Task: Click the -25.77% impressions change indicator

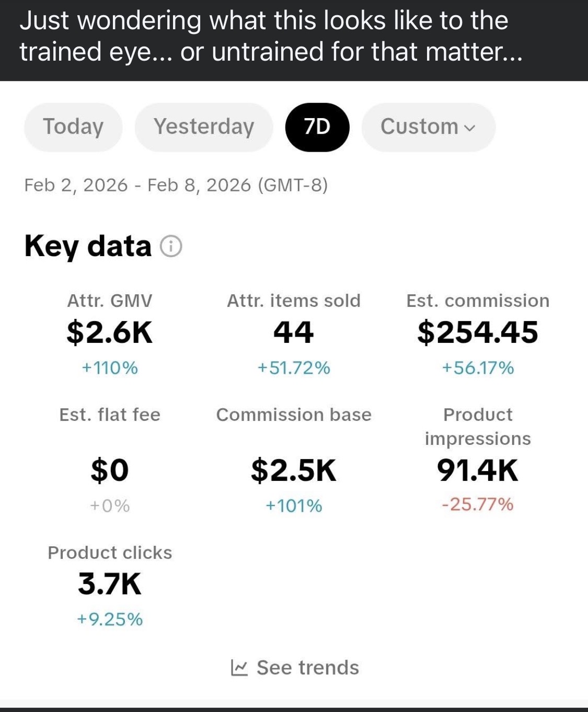Action: tap(477, 505)
